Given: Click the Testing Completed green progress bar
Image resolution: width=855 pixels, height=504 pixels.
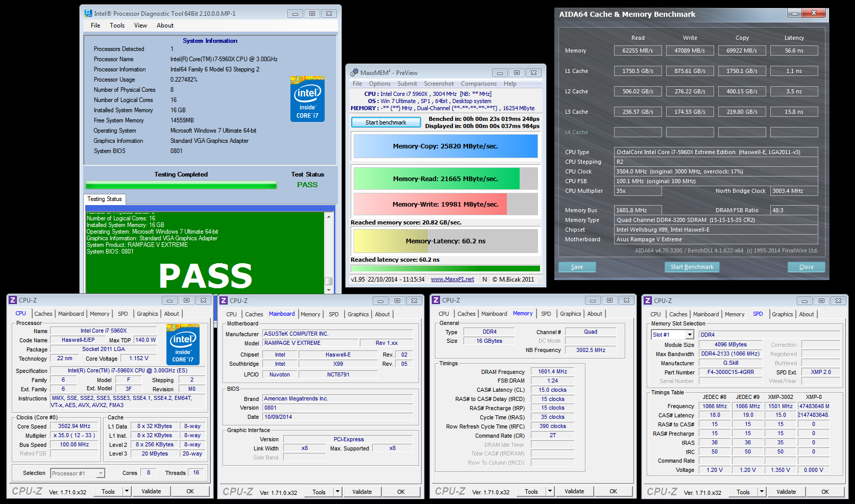Looking at the screenshot, I should [181, 185].
